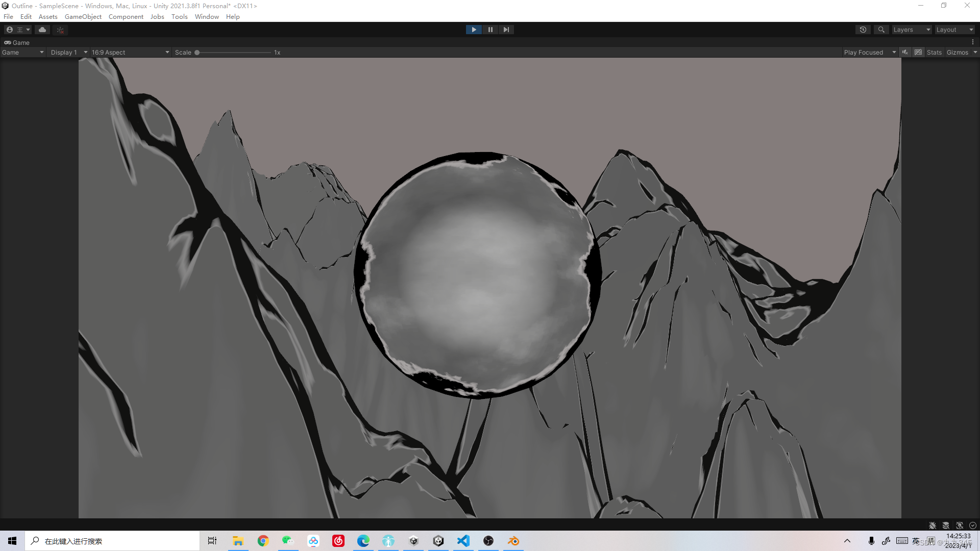Click the Step frame button
This screenshot has width=980, height=551.
[x=506, y=30]
